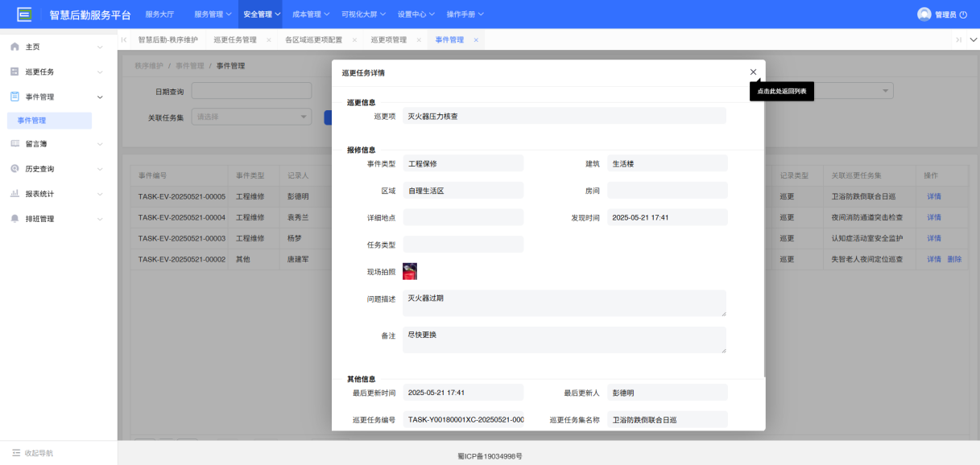Open the 现场拍照 fire extinguisher thumbnail
The image size is (980, 465).
tap(410, 271)
